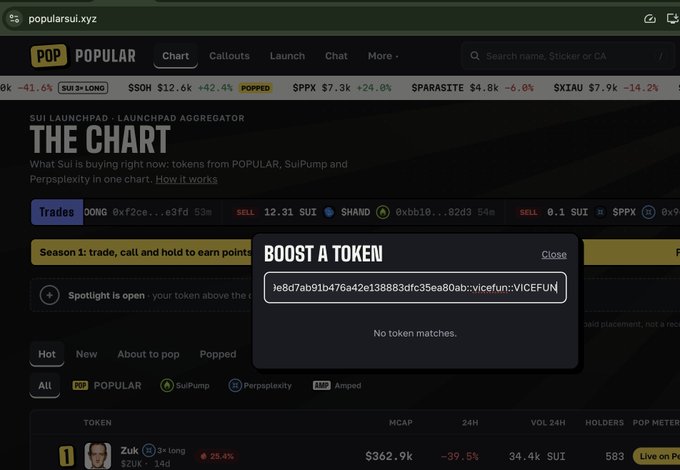Viewport: 680px width, 470px height.
Task: Go to the Launch page
Action: [x=287, y=56]
